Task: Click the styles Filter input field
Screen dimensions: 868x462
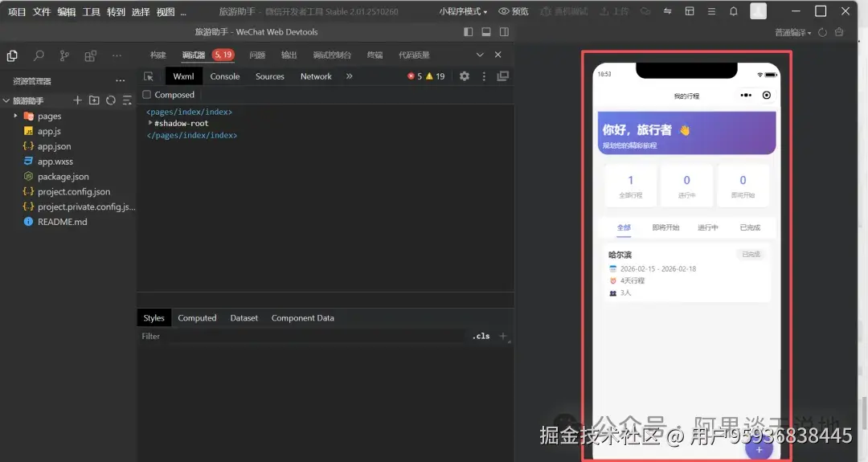Action: point(301,336)
